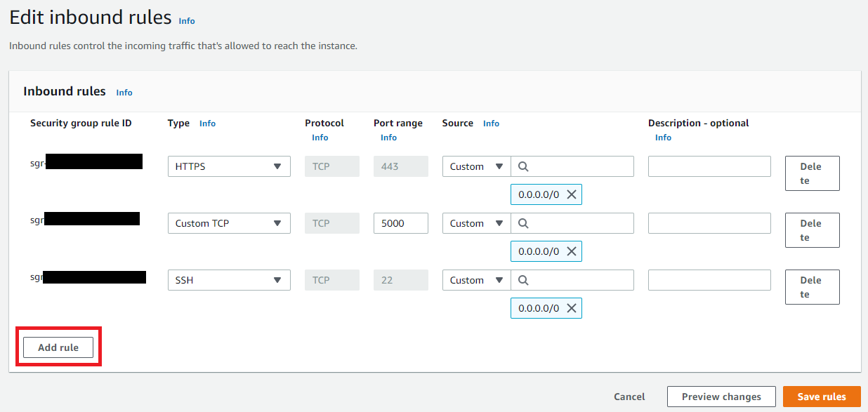Click search icon in SSH rule source field
The height and width of the screenshot is (412, 868).
click(x=523, y=280)
